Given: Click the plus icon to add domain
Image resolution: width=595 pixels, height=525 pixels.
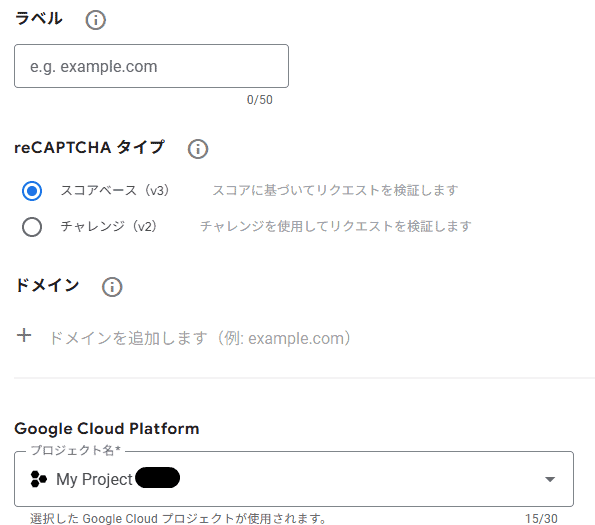Looking at the screenshot, I should coord(24,335).
